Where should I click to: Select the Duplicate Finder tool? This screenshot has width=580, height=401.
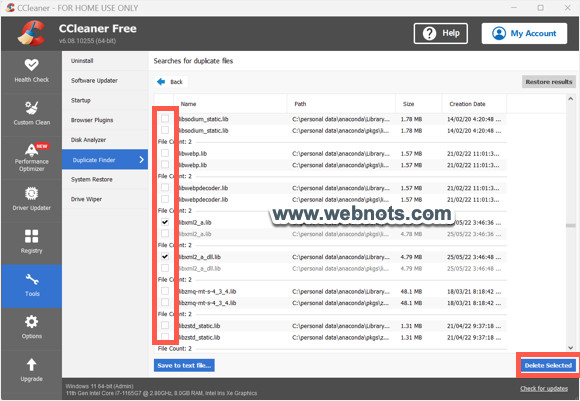click(x=105, y=159)
